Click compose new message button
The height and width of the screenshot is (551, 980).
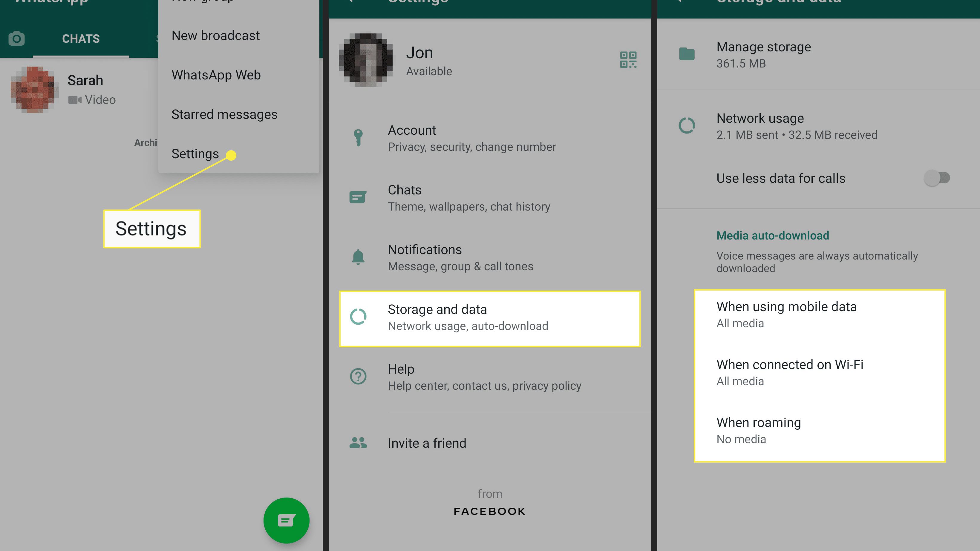[x=286, y=520]
